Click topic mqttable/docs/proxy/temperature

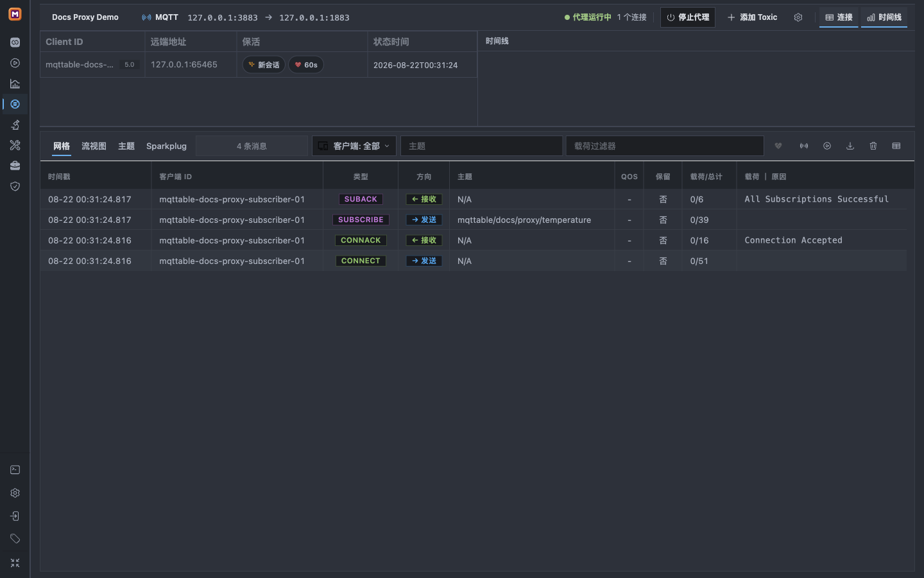524,220
